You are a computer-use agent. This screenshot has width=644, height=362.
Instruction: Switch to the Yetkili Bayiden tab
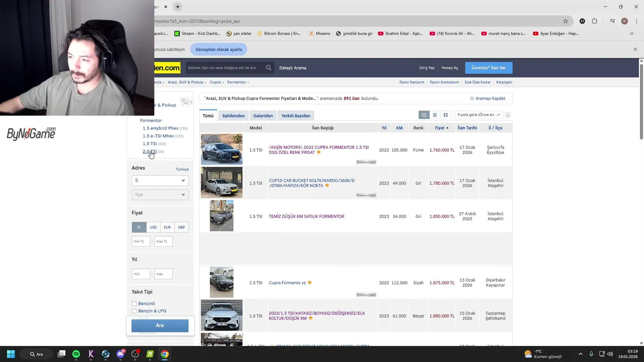pyautogui.click(x=296, y=116)
